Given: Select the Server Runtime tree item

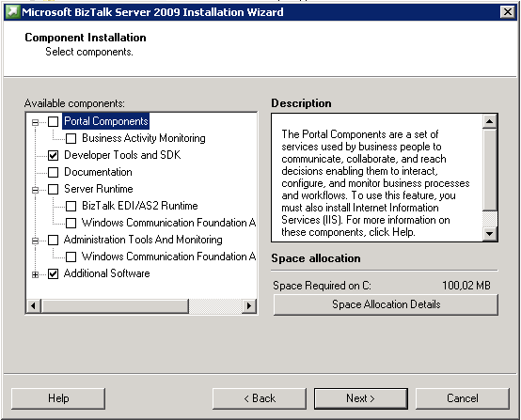Looking at the screenshot, I should 99,189.
